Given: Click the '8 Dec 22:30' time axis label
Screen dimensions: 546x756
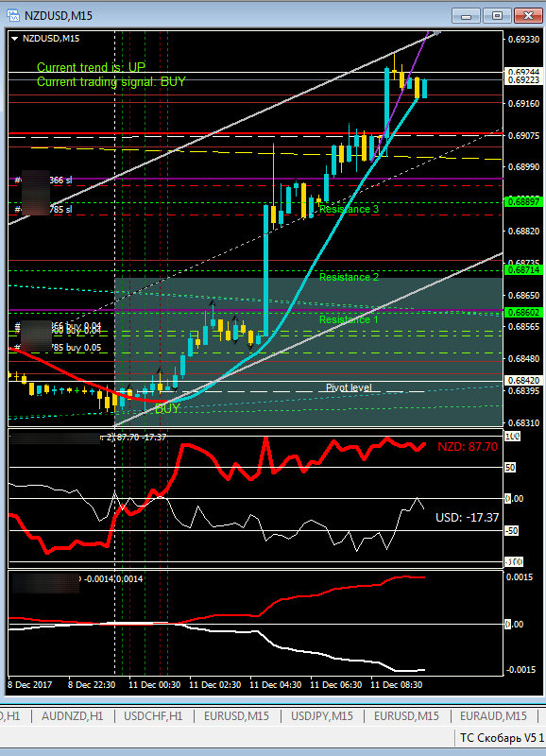Looking at the screenshot, I should point(92,684).
